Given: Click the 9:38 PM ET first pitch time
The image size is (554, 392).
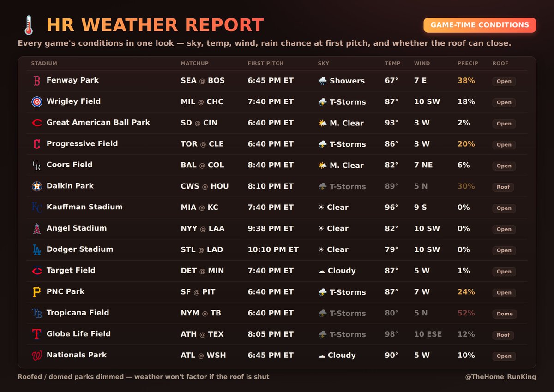Looking at the screenshot, I should click(x=271, y=229).
